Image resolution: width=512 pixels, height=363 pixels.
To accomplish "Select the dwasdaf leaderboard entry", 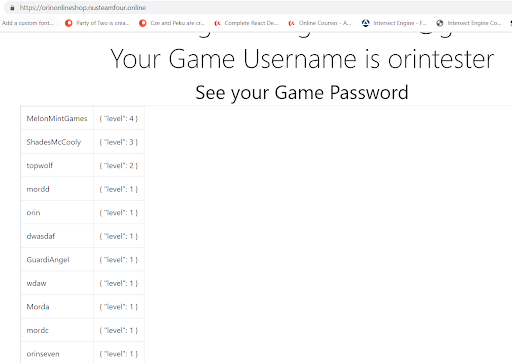I will click(x=57, y=236).
